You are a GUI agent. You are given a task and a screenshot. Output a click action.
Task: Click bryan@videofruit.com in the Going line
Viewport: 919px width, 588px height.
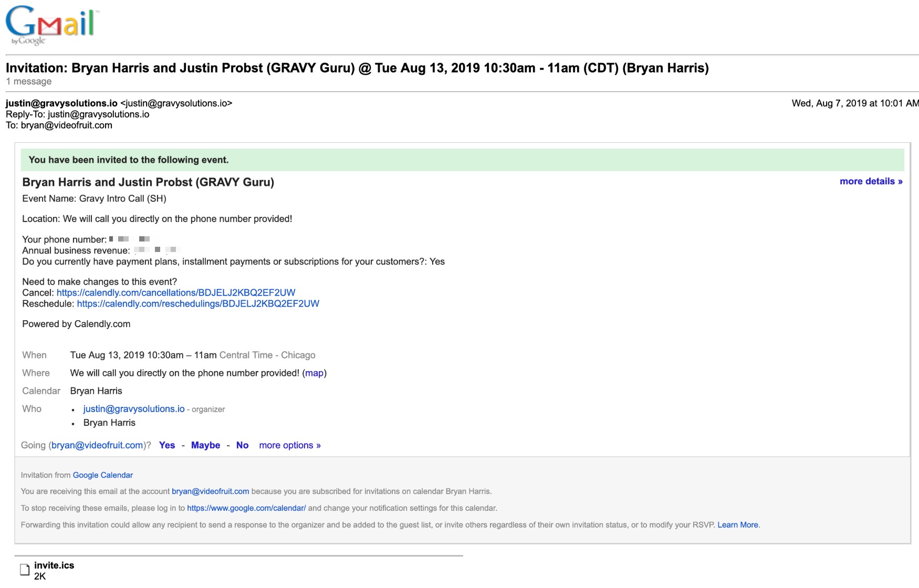[x=97, y=445]
